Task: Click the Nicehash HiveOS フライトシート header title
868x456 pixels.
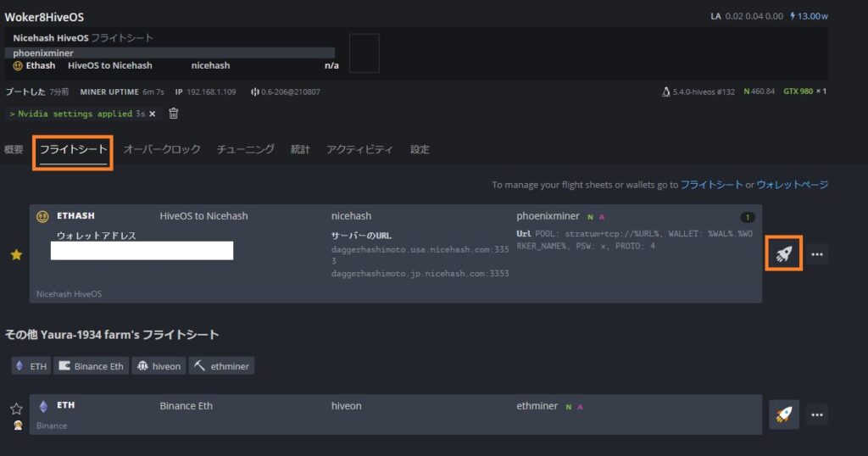Action: (x=83, y=37)
